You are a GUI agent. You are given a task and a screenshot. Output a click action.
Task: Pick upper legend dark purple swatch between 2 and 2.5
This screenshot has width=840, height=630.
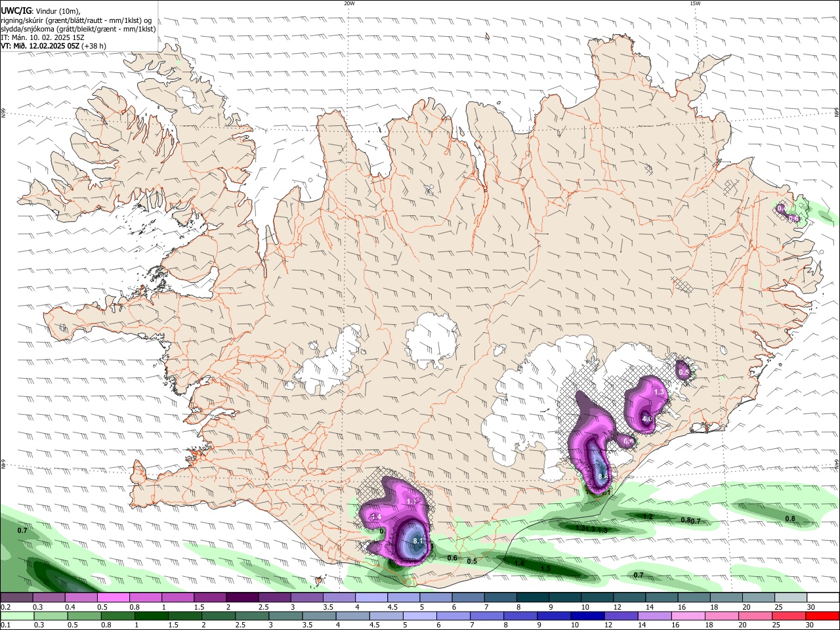click(242, 598)
